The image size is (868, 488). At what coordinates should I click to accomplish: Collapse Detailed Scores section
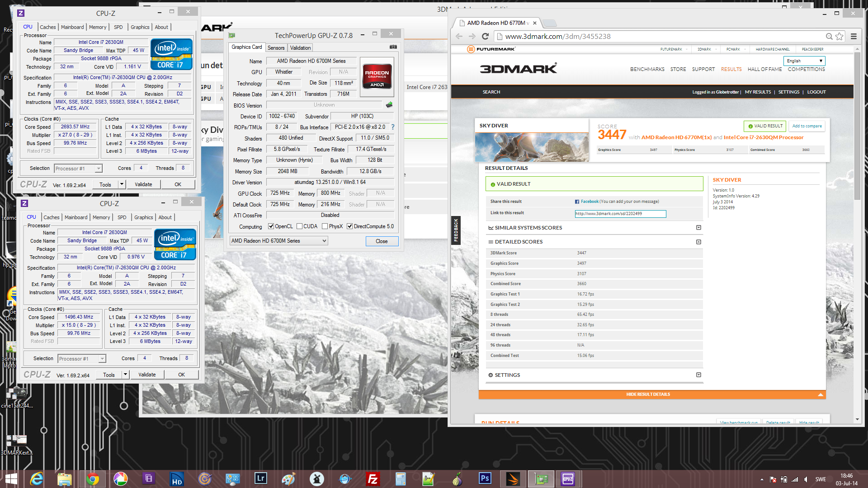tap(698, 242)
